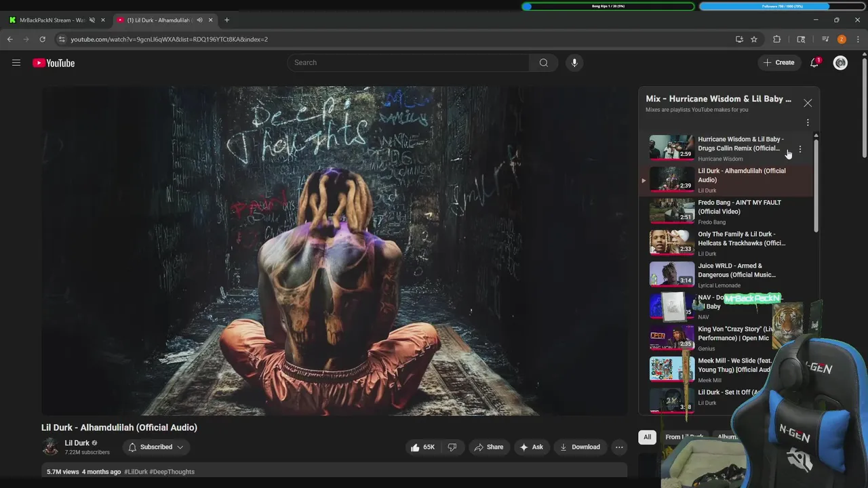Dislike the Lil Durk video

[x=452, y=447]
